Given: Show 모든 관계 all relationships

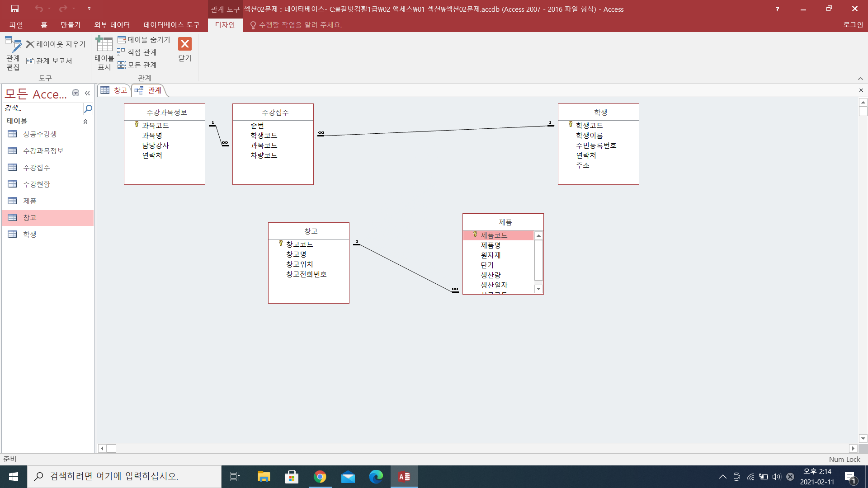Looking at the screenshot, I should click(x=137, y=65).
